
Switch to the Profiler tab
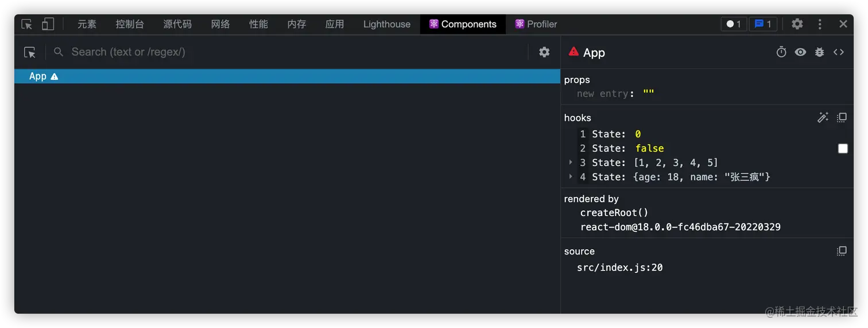536,24
